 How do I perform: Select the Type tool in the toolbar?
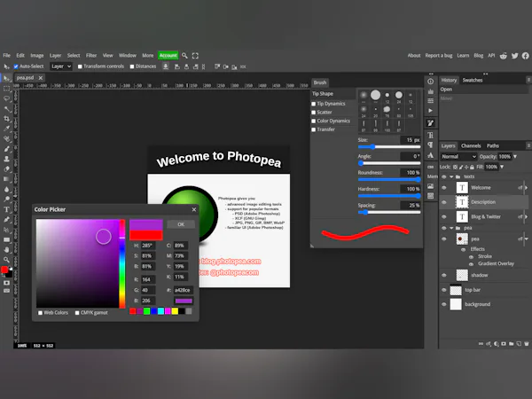pyautogui.click(x=6, y=209)
